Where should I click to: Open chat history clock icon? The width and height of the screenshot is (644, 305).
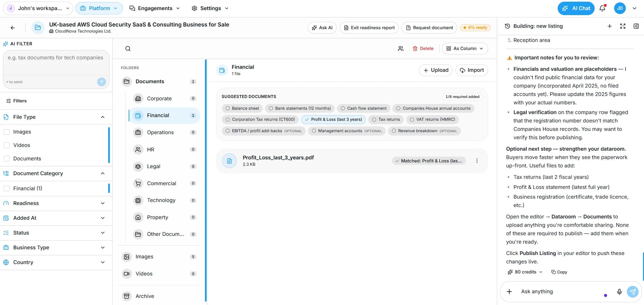(x=508, y=26)
